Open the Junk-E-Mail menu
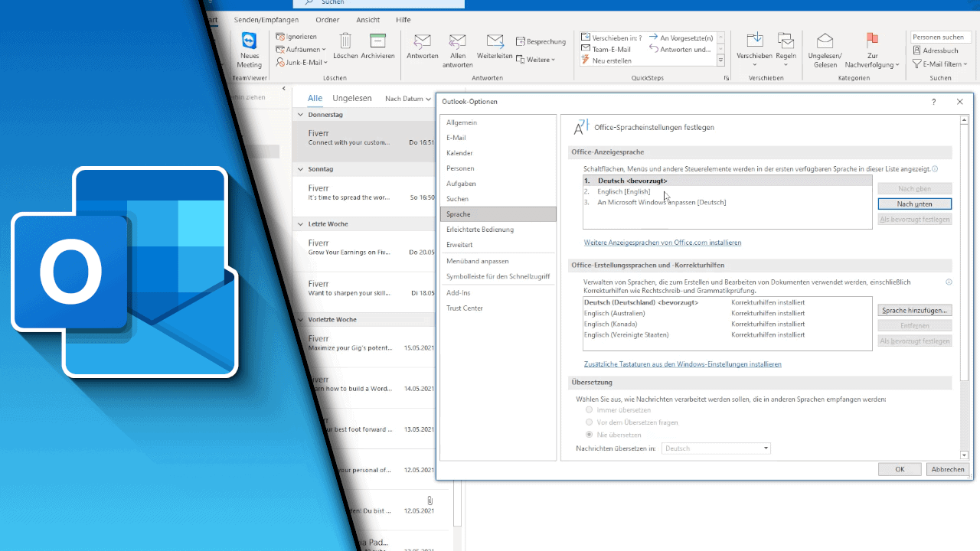This screenshot has height=551, width=980. pos(301,62)
